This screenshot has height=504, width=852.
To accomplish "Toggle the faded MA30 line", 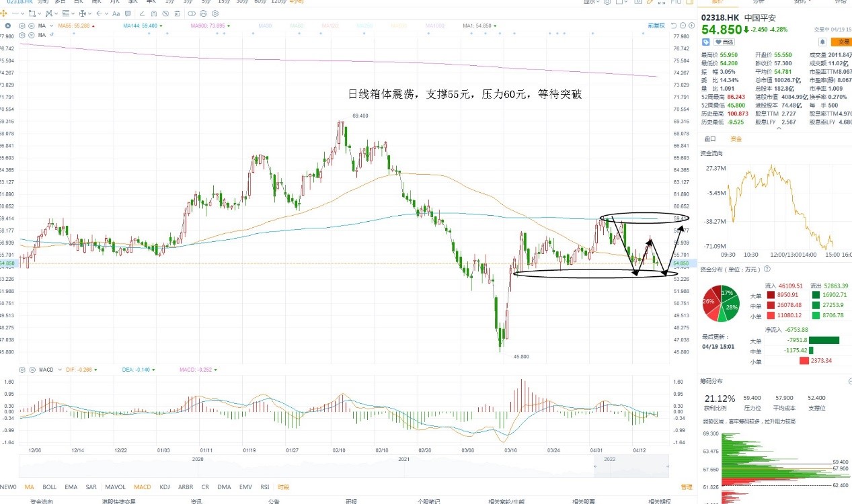I will [x=264, y=26].
